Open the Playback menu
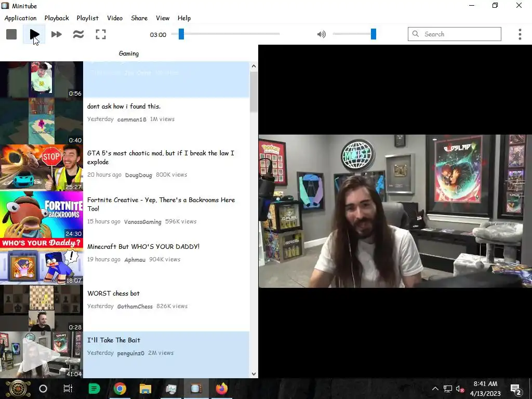 pos(57,18)
